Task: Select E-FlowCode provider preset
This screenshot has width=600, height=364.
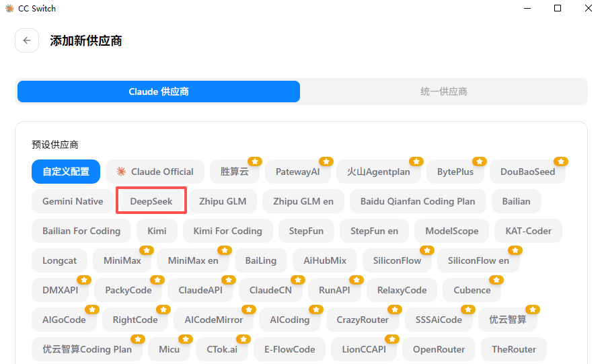Action: click(x=290, y=349)
